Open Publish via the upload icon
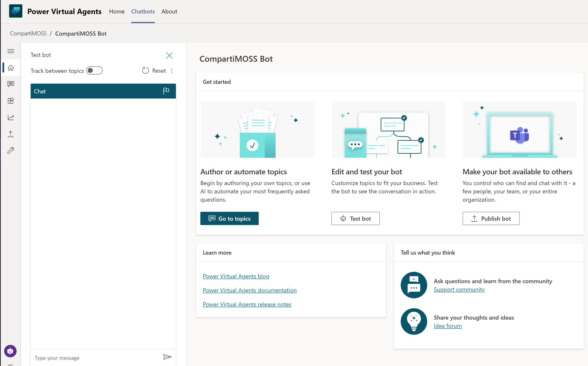This screenshot has width=588, height=366. point(11,134)
